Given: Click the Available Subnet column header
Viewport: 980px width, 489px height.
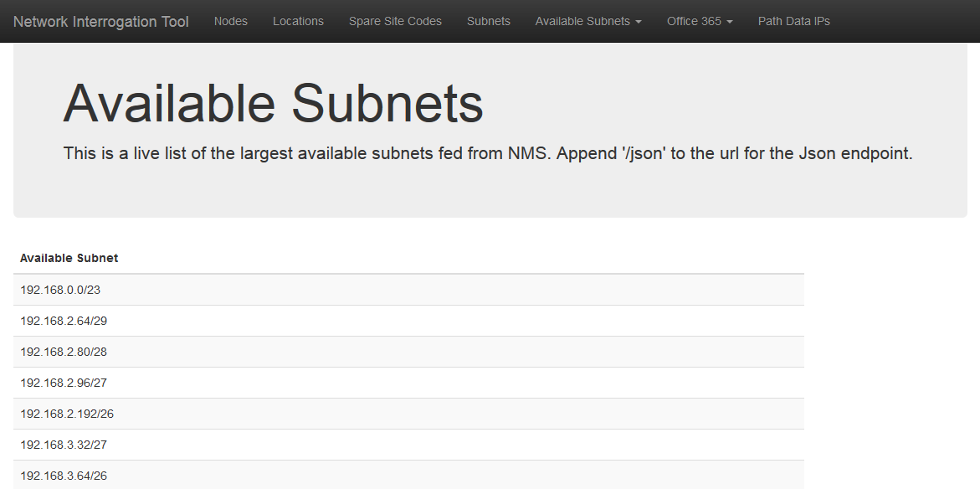Looking at the screenshot, I should pos(69,258).
